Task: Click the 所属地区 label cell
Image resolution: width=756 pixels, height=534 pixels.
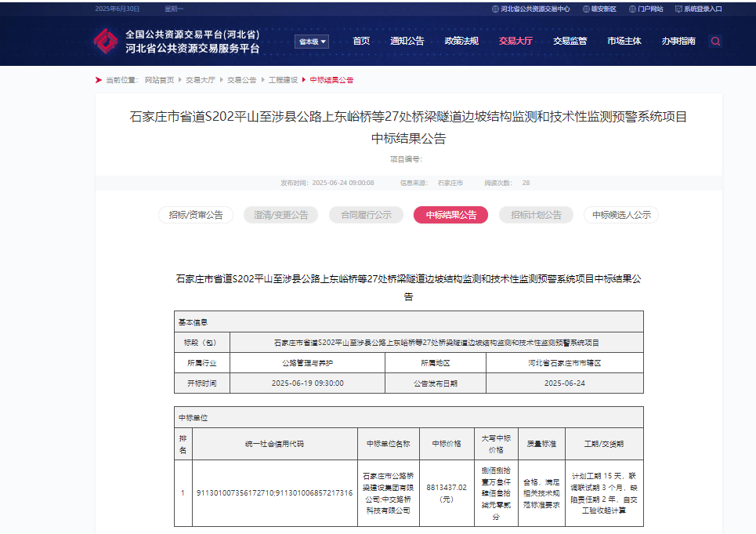Action: click(x=436, y=363)
